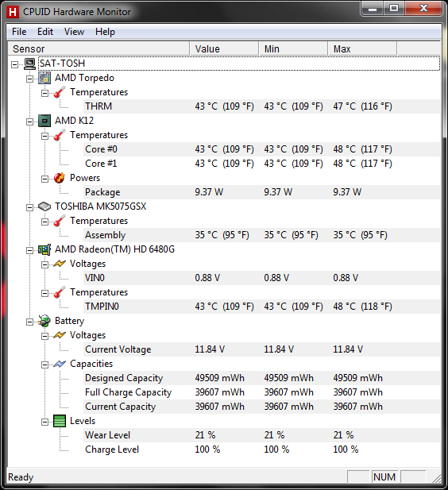This screenshot has width=448, height=490.
Task: Click the NUM status bar indicator
Action: pyautogui.click(x=384, y=477)
